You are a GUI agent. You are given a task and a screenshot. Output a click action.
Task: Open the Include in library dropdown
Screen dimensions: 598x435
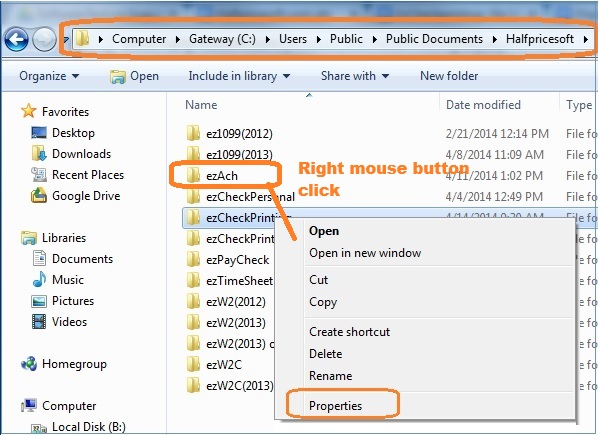[239, 76]
